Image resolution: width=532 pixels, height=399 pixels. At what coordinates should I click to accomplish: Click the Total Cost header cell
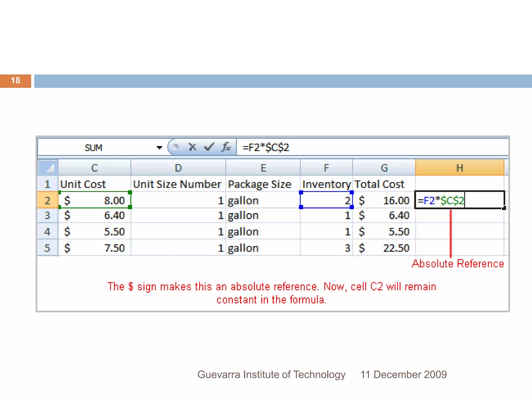click(379, 184)
